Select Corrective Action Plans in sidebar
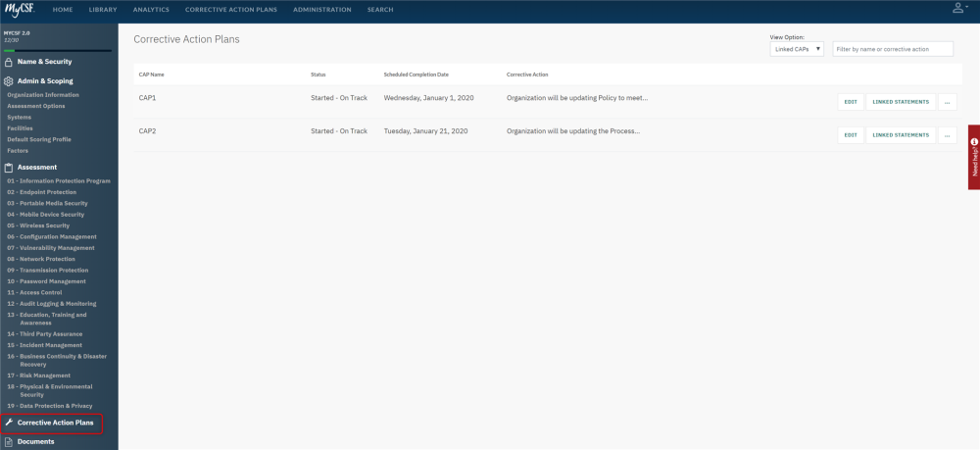The height and width of the screenshot is (450, 980). tap(56, 424)
